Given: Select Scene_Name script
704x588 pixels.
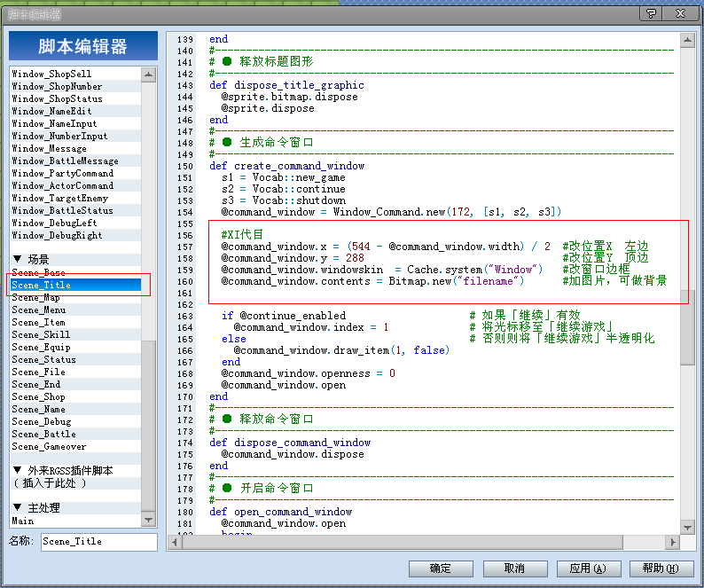Looking at the screenshot, I should 75,409.
